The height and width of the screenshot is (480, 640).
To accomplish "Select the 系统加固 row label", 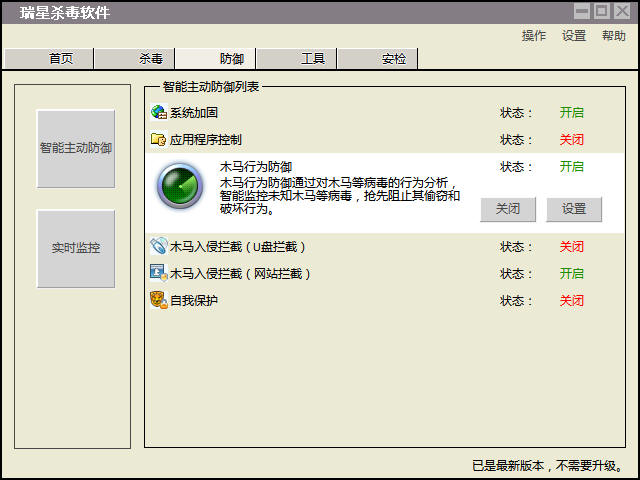I will 194,113.
